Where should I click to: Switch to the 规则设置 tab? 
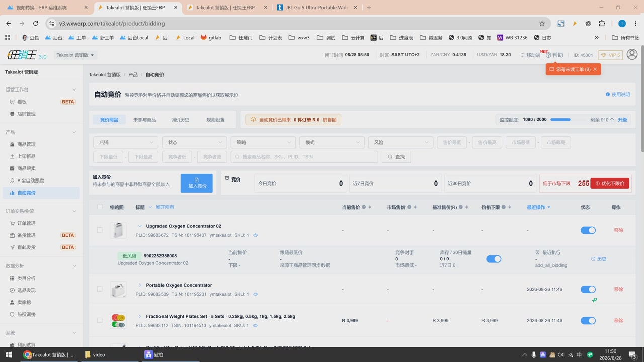click(x=215, y=120)
